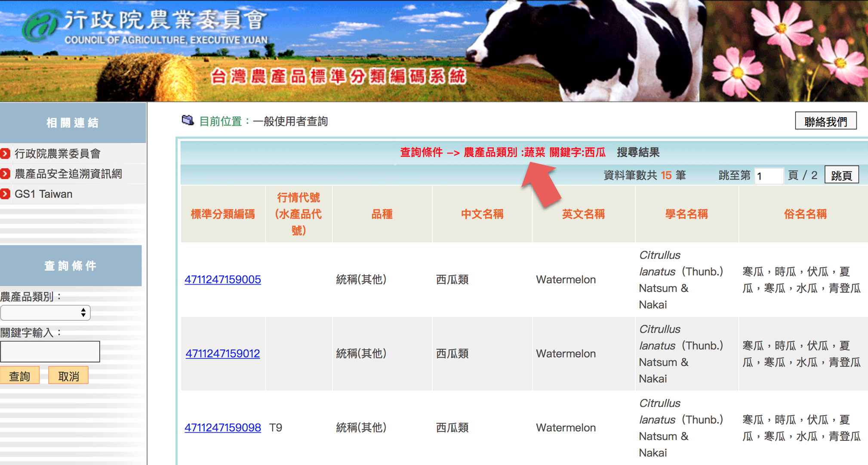The height and width of the screenshot is (465, 868).
Task: Click the 跳頁 jump page button
Action: point(841,175)
